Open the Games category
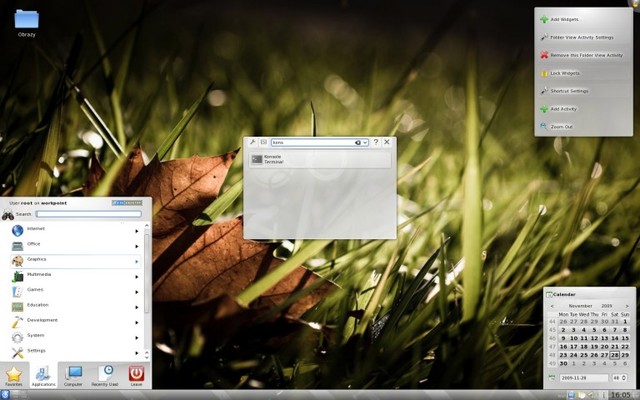The image size is (640, 400). pos(76,291)
